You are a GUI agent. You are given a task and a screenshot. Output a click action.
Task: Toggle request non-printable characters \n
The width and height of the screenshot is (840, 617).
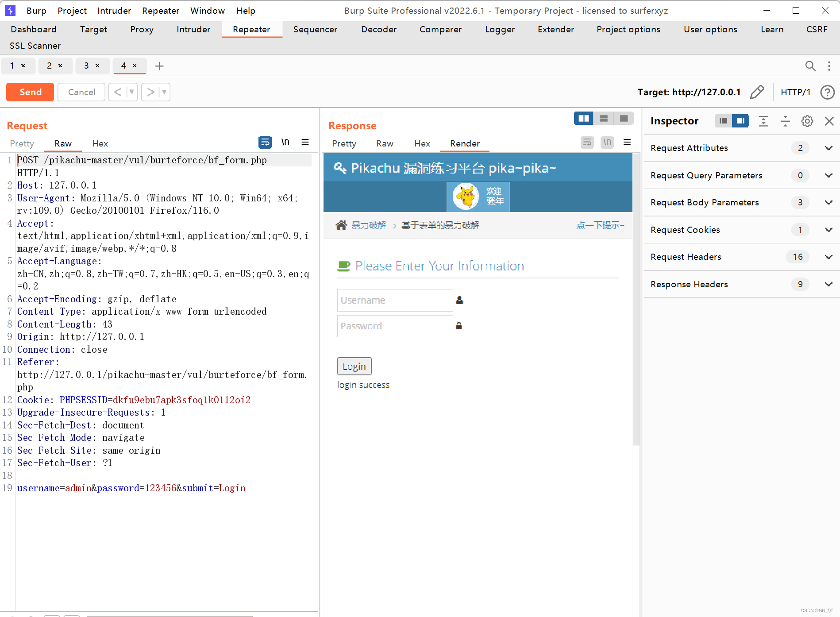coord(285,142)
